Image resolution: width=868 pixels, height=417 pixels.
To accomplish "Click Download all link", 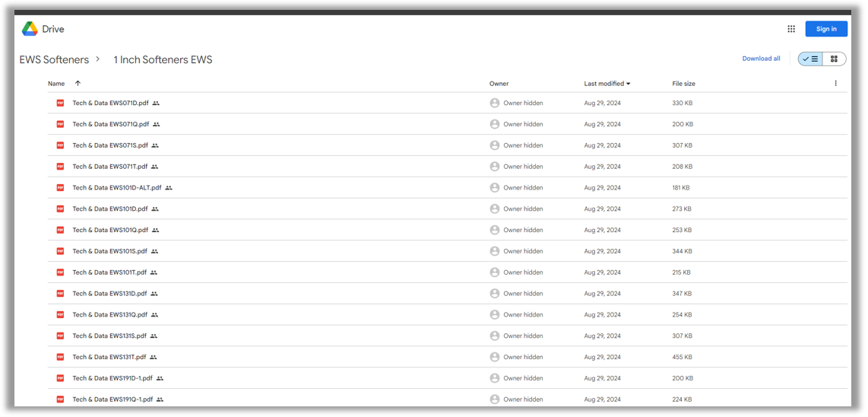I will point(761,59).
